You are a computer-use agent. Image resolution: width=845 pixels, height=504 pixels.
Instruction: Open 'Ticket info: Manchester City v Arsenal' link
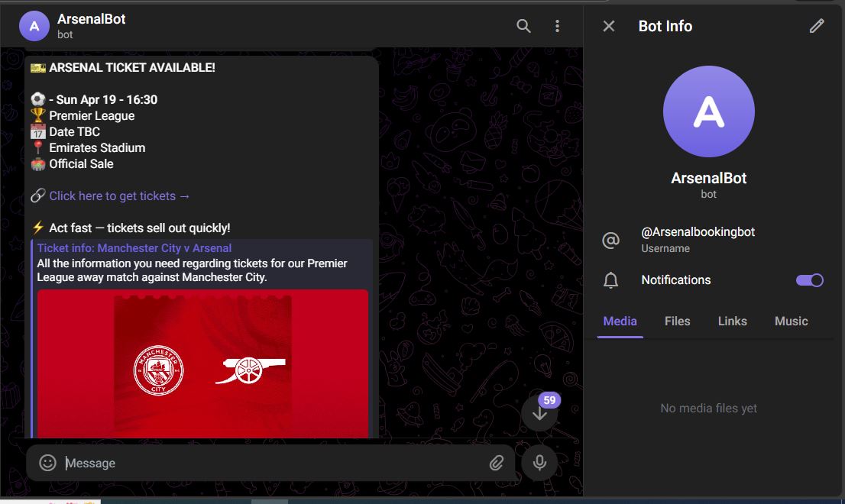[x=134, y=248]
